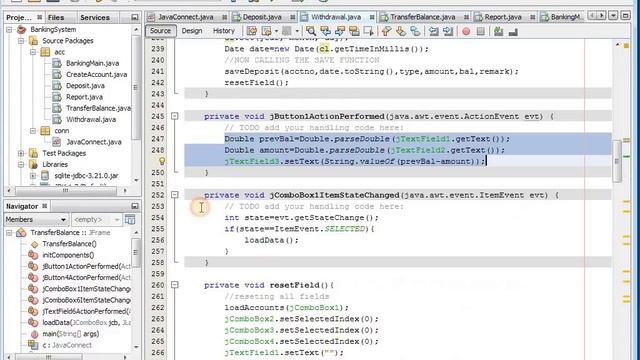
Task: Close the TransferBalance.java tab
Action: click(466, 17)
